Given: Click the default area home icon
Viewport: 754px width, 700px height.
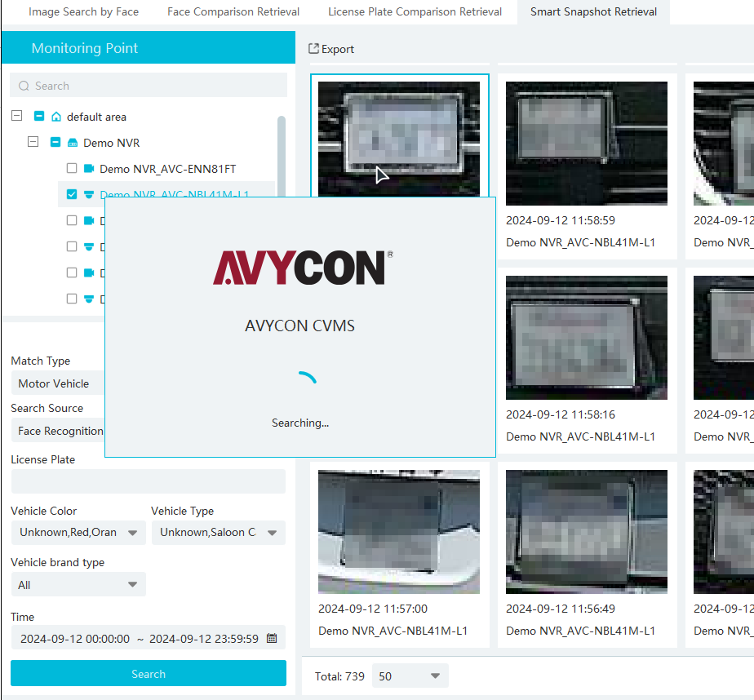Looking at the screenshot, I should coord(56,117).
